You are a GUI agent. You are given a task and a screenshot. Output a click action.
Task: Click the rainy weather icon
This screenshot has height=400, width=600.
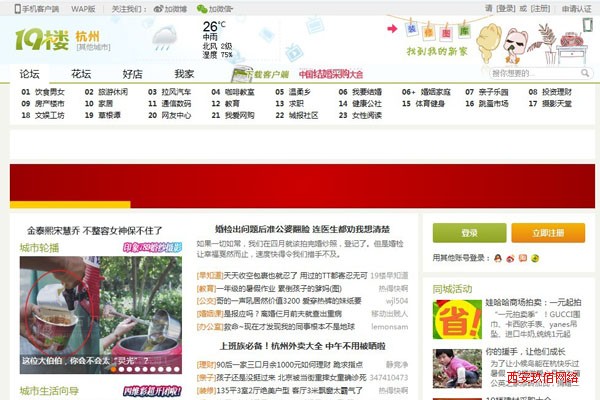click(x=165, y=40)
